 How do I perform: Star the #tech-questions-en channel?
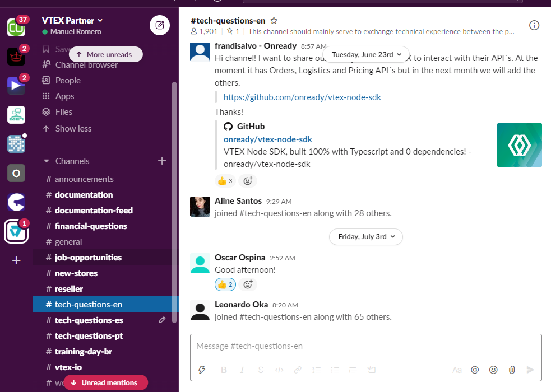coord(274,21)
